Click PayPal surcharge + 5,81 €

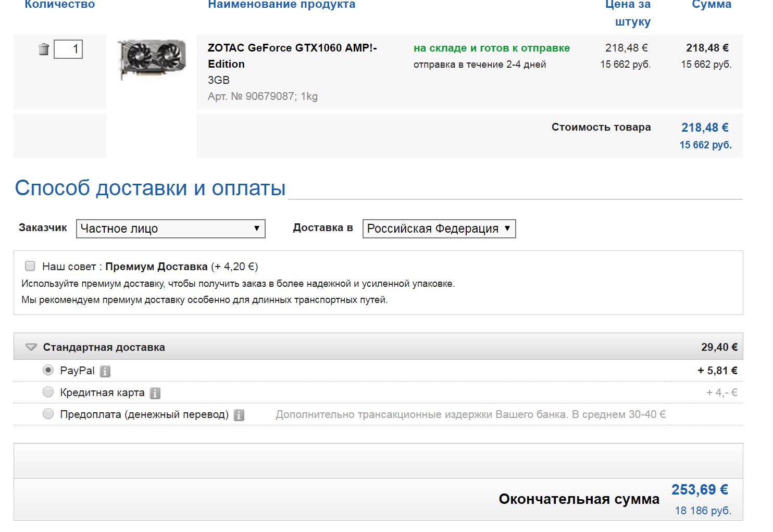pos(718,371)
